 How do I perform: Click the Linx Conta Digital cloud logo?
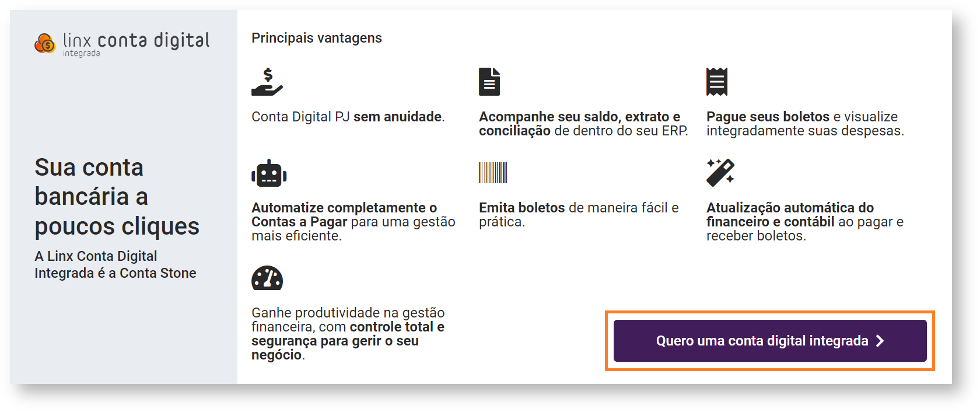coord(45,43)
